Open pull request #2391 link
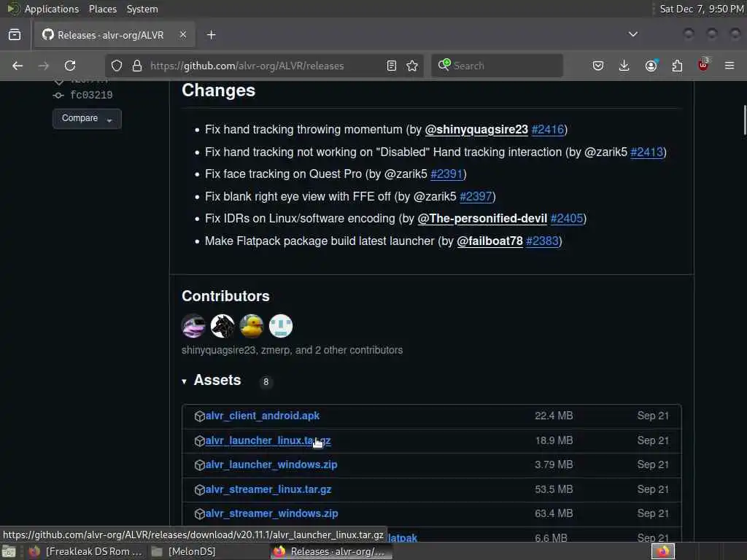Viewport: 747px width, 560px height. 447,174
